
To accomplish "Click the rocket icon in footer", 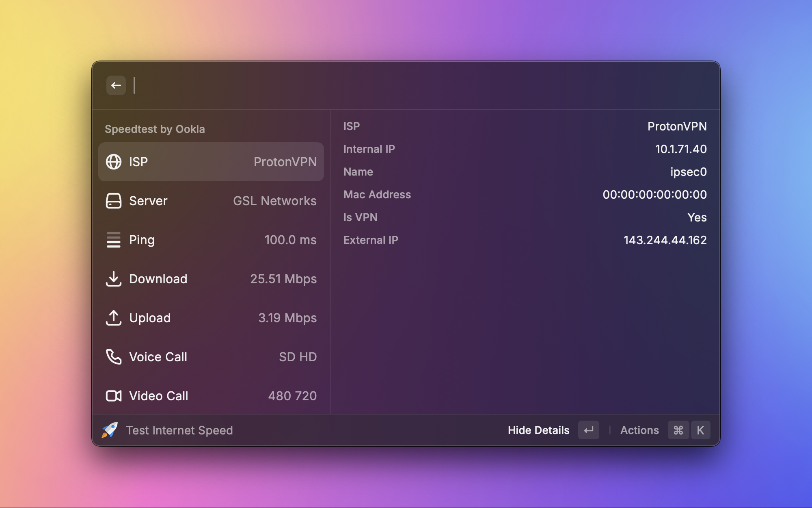I will click(x=110, y=430).
